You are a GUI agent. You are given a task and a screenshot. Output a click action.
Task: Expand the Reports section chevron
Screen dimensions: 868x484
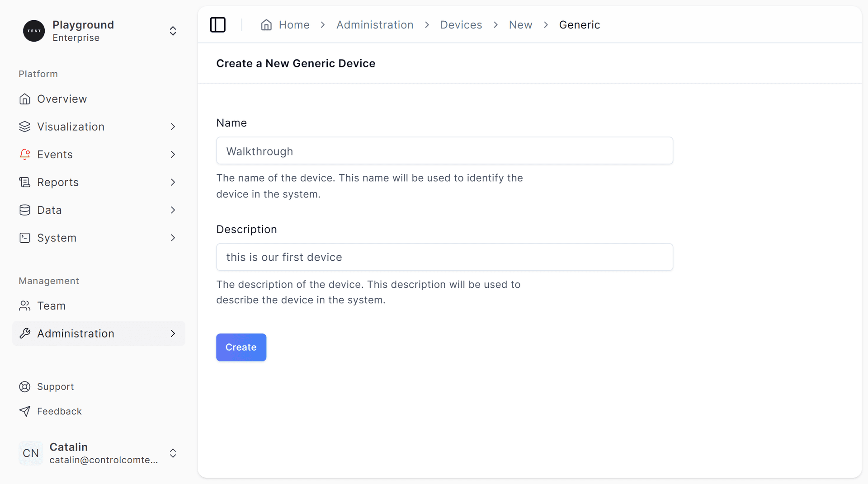click(173, 182)
